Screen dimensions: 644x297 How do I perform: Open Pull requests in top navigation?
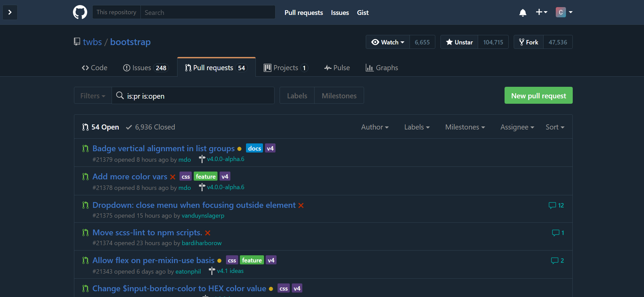[304, 13]
